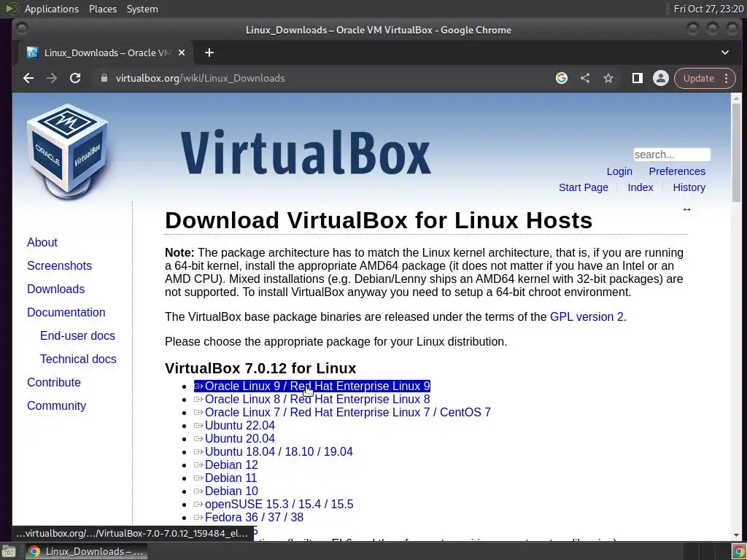Toggle the page width arrow icon
The width and height of the screenshot is (747, 560).
[686, 209]
